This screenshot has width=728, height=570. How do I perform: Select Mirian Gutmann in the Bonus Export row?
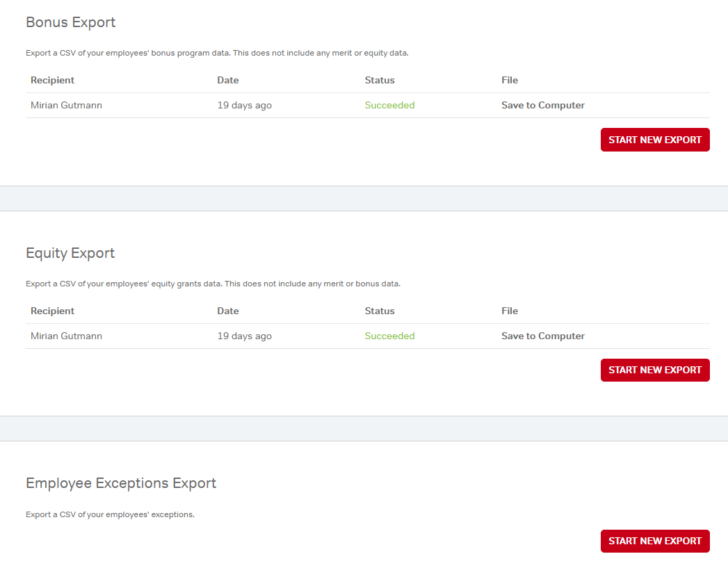coord(66,106)
